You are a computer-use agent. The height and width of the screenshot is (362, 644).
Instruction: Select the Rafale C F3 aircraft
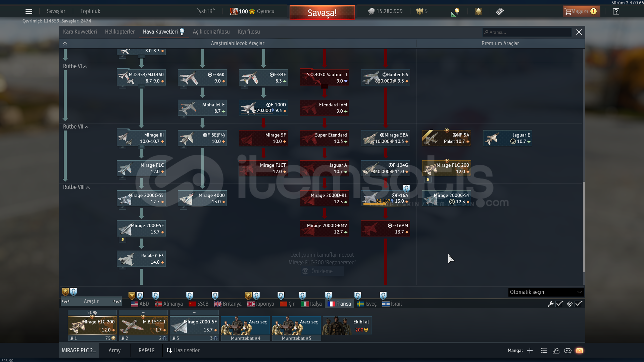coord(141,259)
